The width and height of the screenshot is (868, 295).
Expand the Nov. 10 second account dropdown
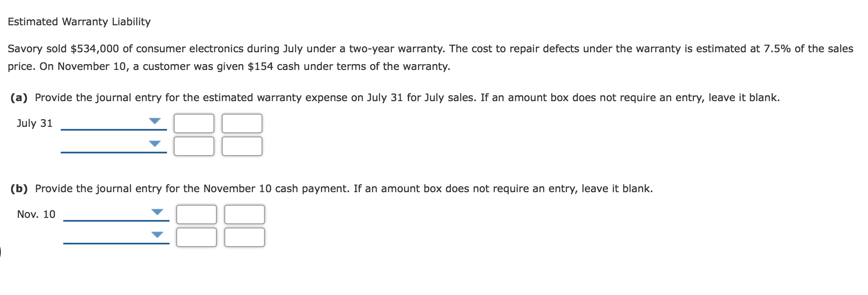(157, 235)
